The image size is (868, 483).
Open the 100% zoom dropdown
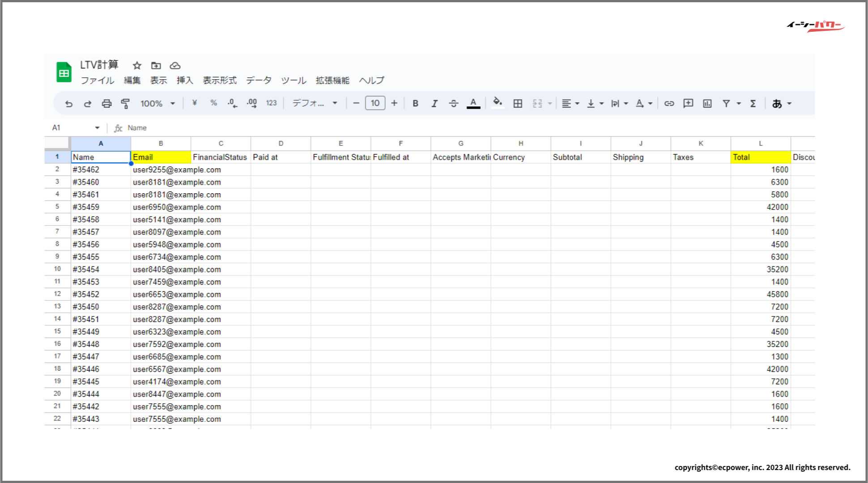click(x=157, y=104)
